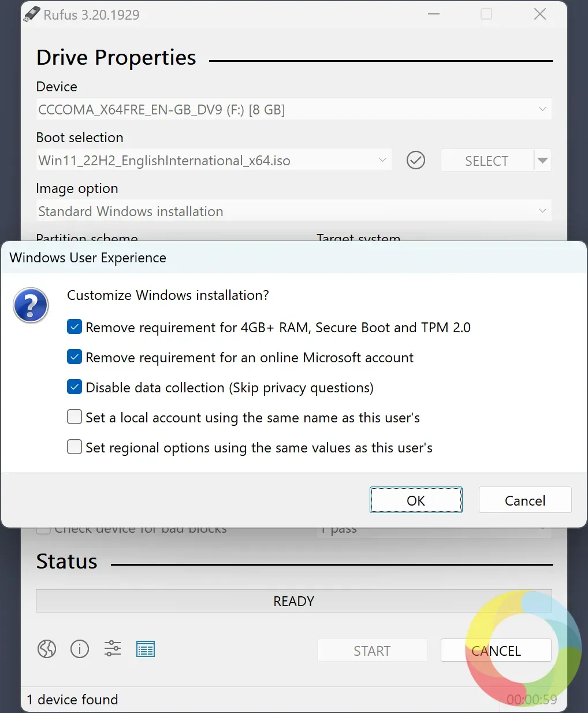Minimize the Rufus window
Image resolution: width=588 pixels, height=713 pixels.
(434, 14)
